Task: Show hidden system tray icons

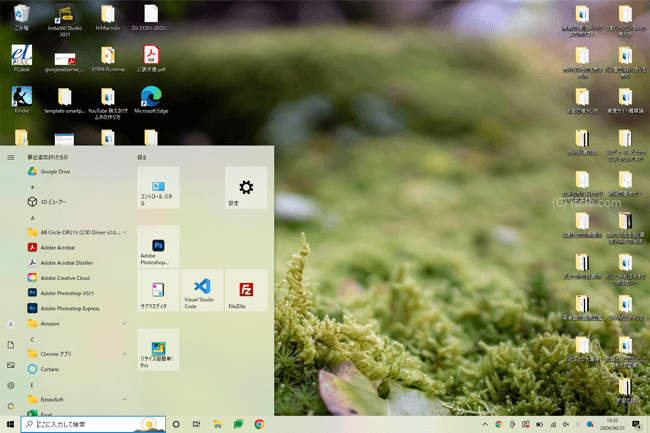Action: 485,424
